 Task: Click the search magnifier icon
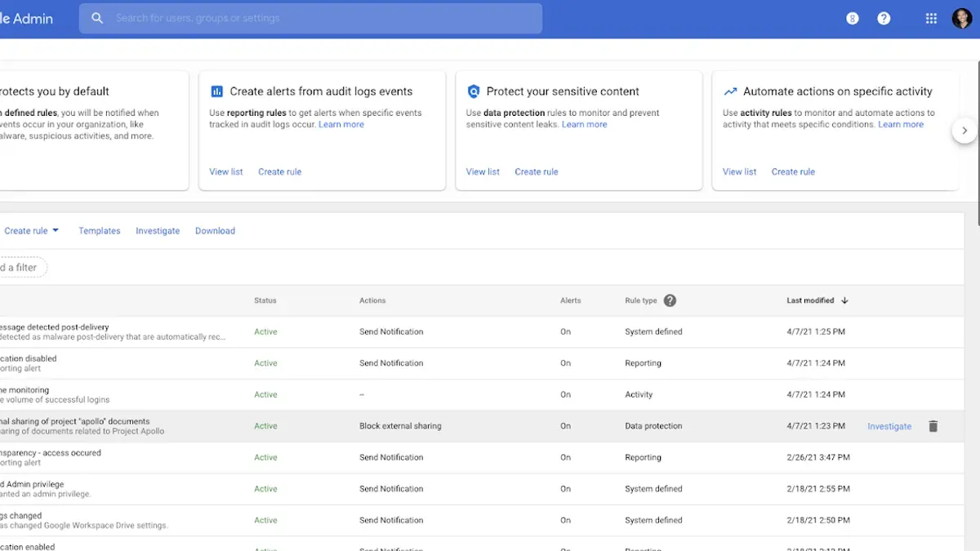(97, 18)
